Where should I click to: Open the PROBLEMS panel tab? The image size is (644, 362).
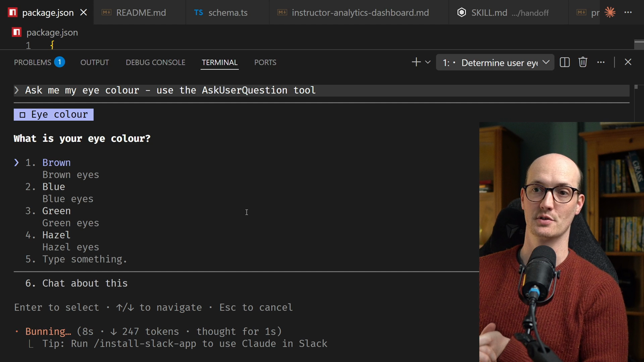[32, 62]
